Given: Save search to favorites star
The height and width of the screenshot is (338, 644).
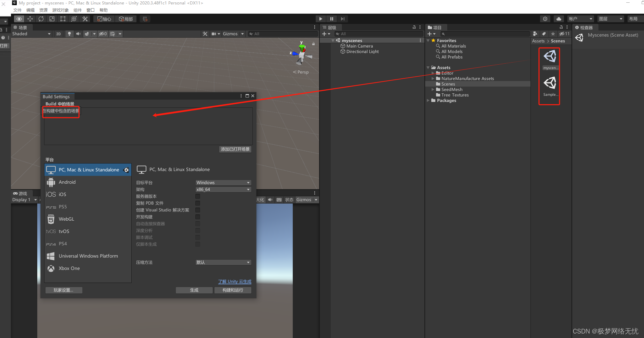Looking at the screenshot, I should 553,34.
